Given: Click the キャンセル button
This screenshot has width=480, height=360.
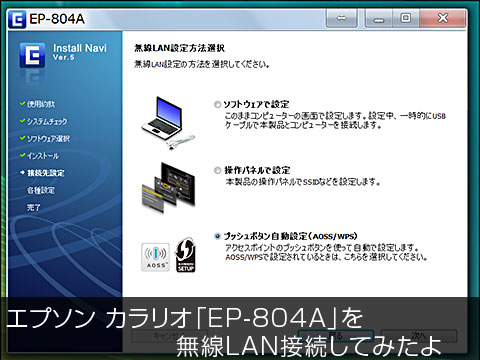Looking at the screenshot, I should point(169,336).
